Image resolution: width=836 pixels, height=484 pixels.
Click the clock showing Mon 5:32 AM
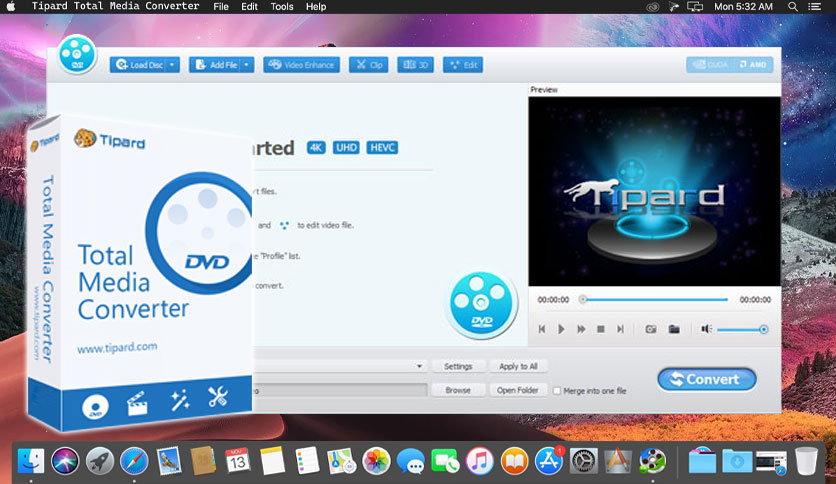pyautogui.click(x=743, y=6)
